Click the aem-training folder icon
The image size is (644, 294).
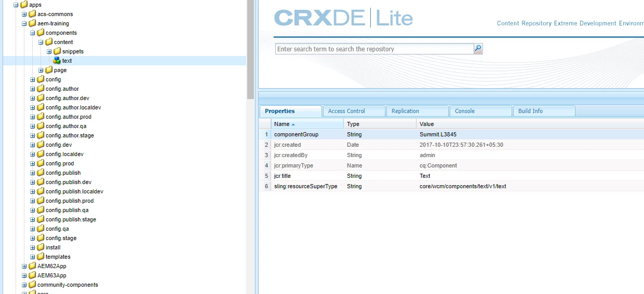pyautogui.click(x=32, y=23)
